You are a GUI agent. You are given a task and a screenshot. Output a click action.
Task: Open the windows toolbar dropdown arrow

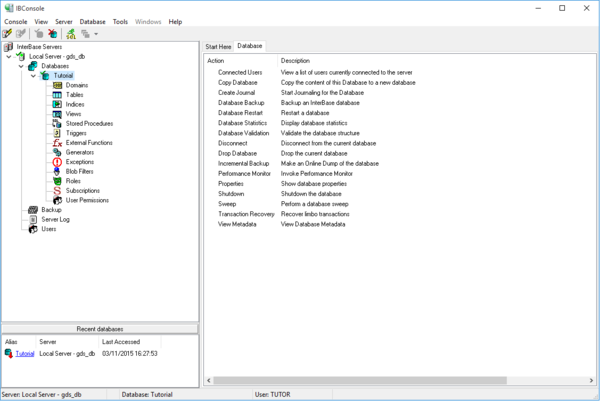click(x=96, y=34)
